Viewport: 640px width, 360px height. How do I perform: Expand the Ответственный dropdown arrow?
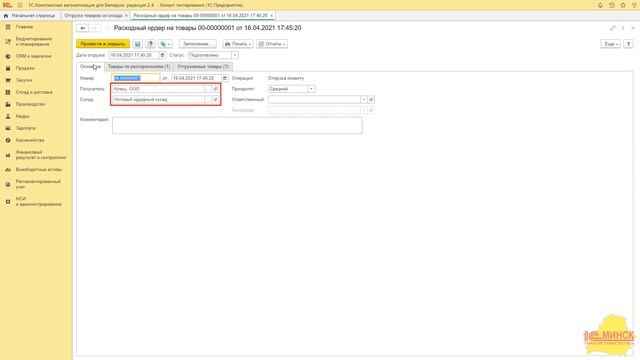tap(363, 99)
